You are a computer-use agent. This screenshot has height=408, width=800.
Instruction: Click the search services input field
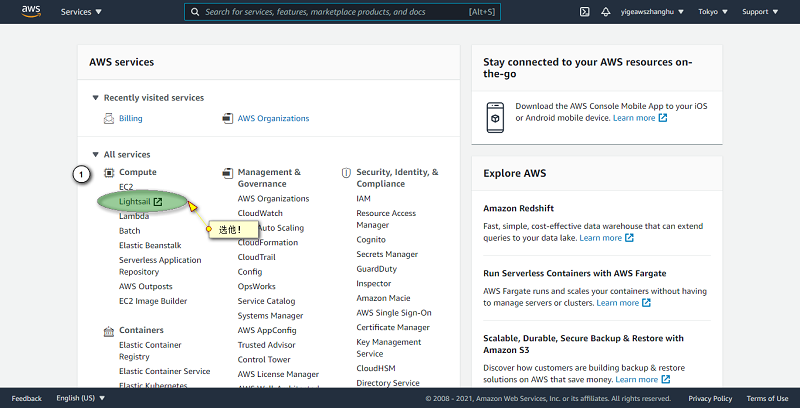[341, 12]
